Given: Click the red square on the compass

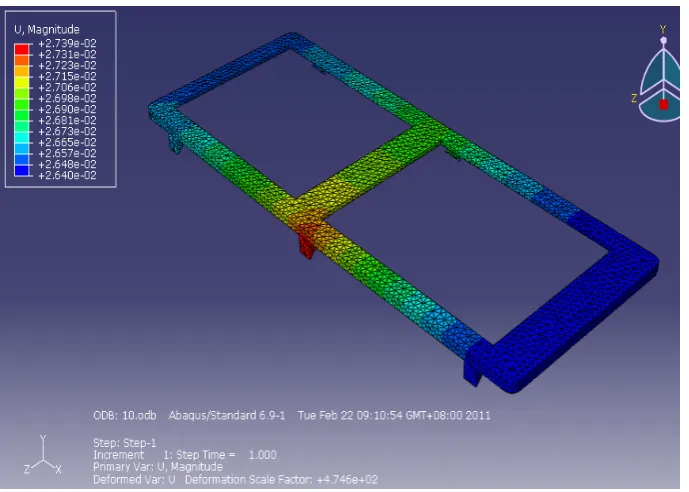Looking at the screenshot, I should tap(664, 105).
